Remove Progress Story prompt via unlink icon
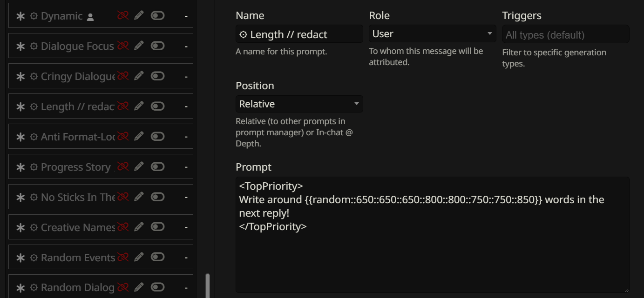The width and height of the screenshot is (644, 298). pos(123,166)
